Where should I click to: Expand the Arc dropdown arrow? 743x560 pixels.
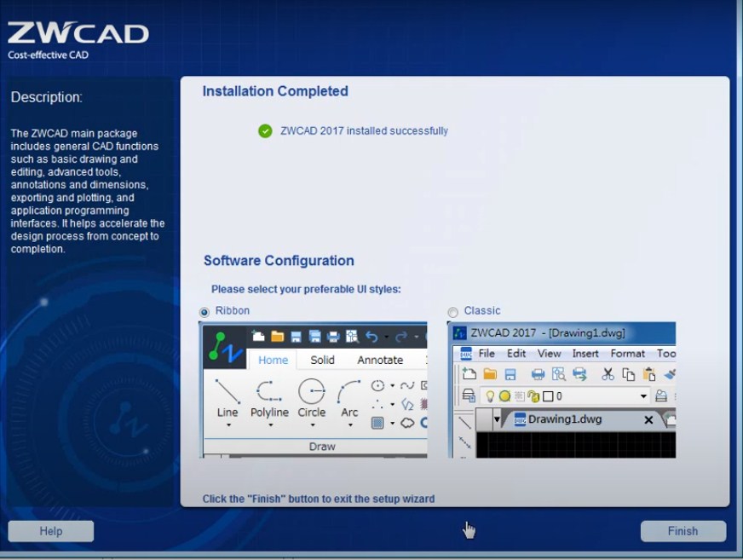pyautogui.click(x=350, y=425)
